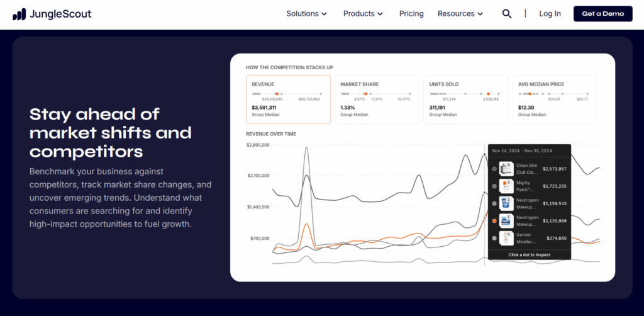Expand the Resources dropdown menu
This screenshot has width=644, height=316.
coord(460,14)
